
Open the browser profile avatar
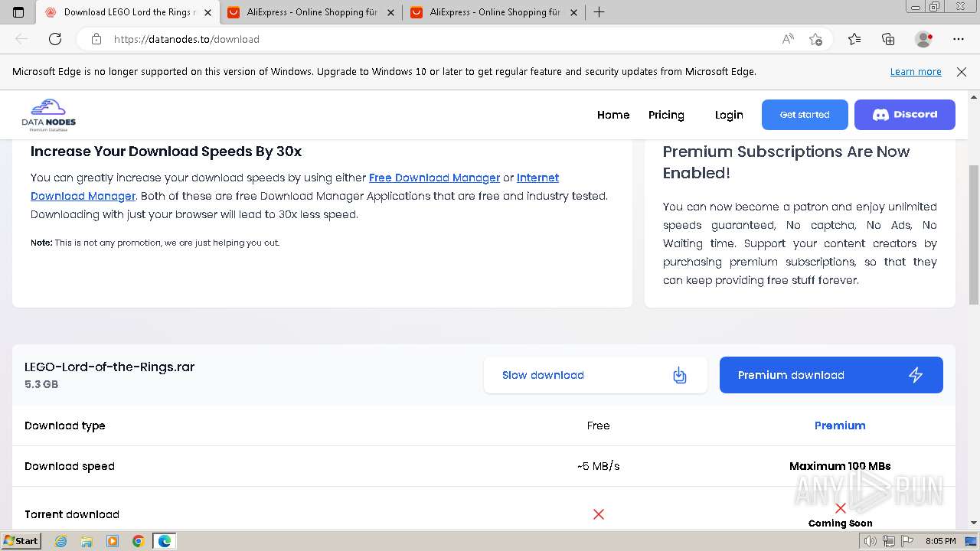coord(924,39)
